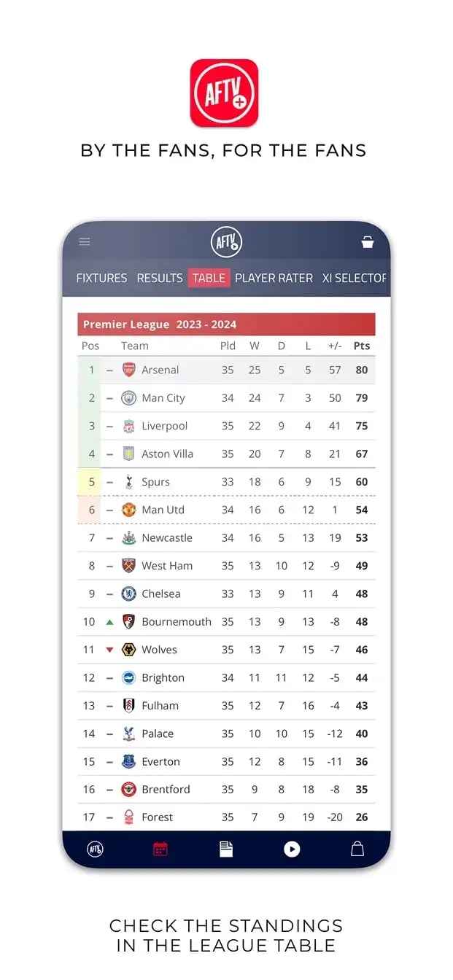
Task: Tap the Premier League 2023-2024 header
Action: tap(226, 323)
